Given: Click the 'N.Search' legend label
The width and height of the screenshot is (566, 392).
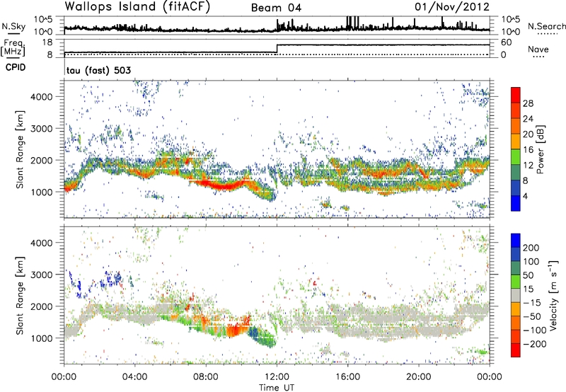Looking at the screenshot, I should tap(546, 26).
